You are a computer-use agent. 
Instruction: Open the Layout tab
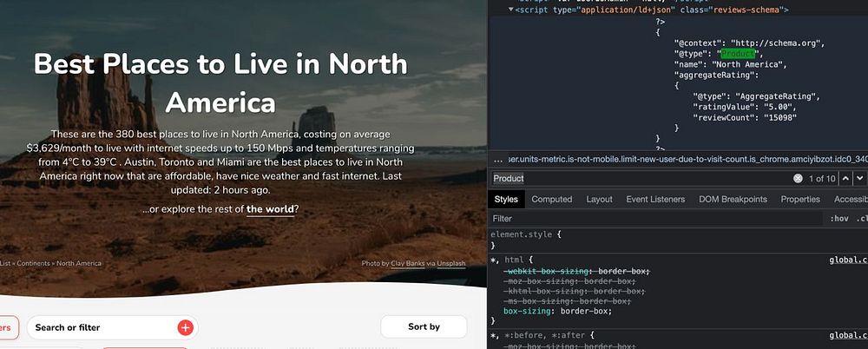(600, 199)
